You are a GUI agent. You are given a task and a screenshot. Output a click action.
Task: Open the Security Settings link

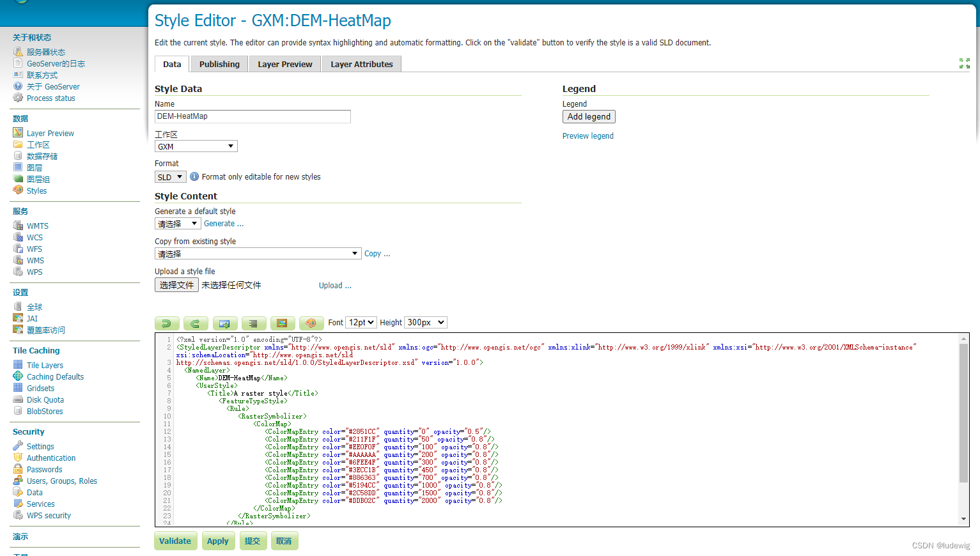click(40, 447)
